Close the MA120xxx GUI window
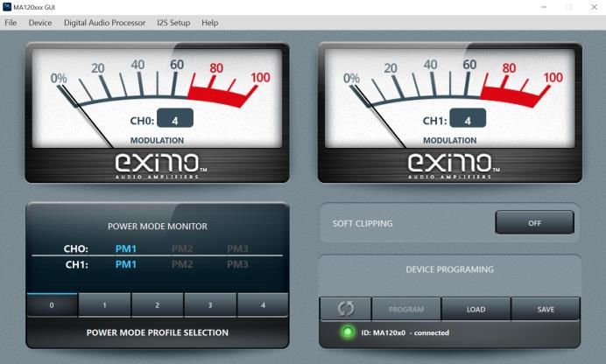The image size is (606, 364). point(594,7)
